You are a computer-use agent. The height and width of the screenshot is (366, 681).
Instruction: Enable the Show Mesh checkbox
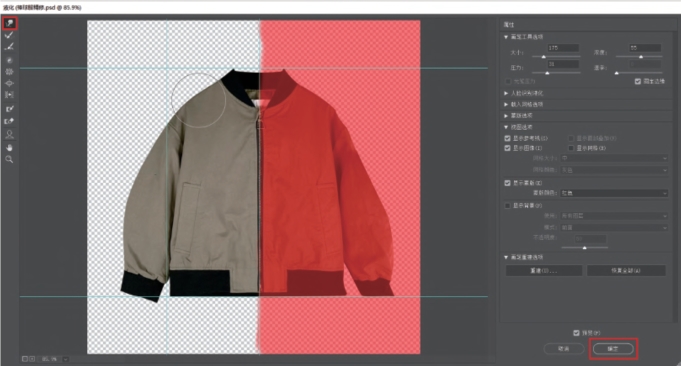[571, 148]
